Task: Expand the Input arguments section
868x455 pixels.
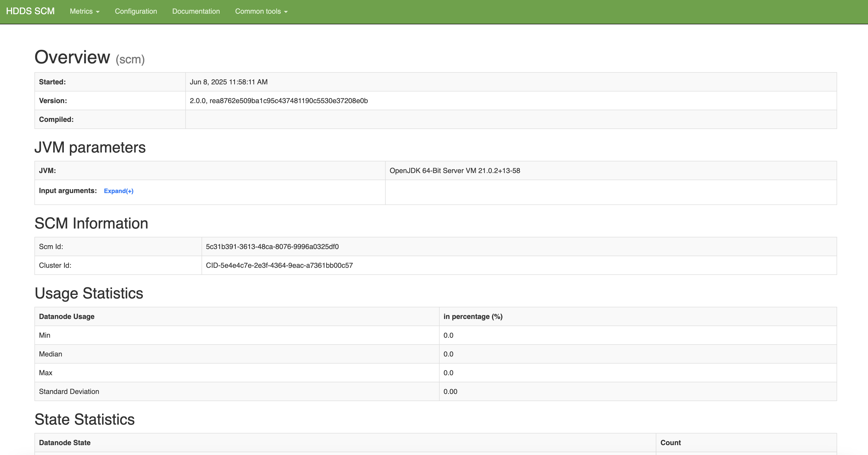Action: 119,191
